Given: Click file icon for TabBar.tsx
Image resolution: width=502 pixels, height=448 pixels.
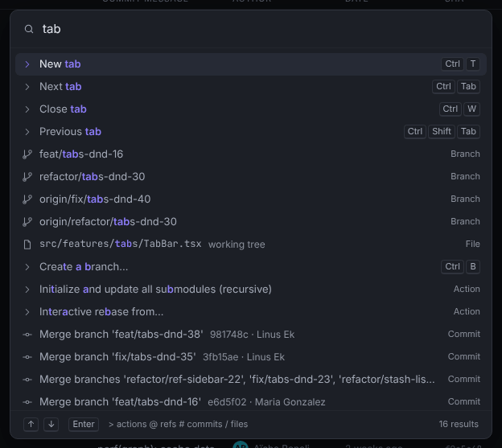Looking at the screenshot, I should 27,245.
